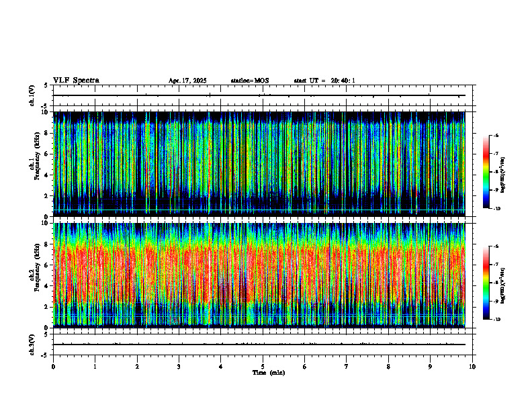Click the log(PSD) label beside ch.2 colorbar
Screen dimensions: 532x411
(503, 286)
